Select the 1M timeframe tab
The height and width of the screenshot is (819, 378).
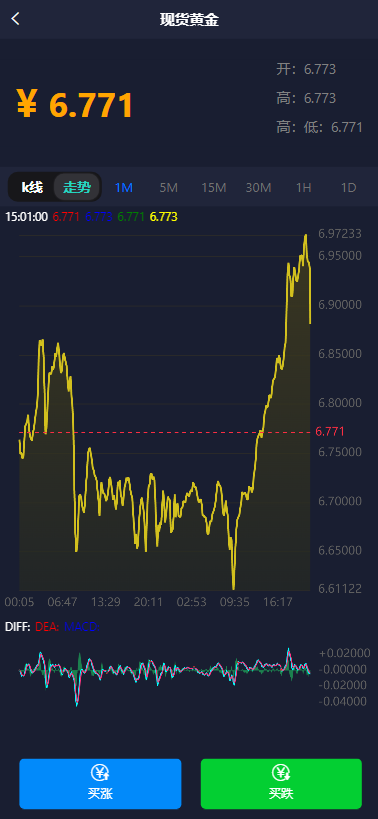(124, 188)
